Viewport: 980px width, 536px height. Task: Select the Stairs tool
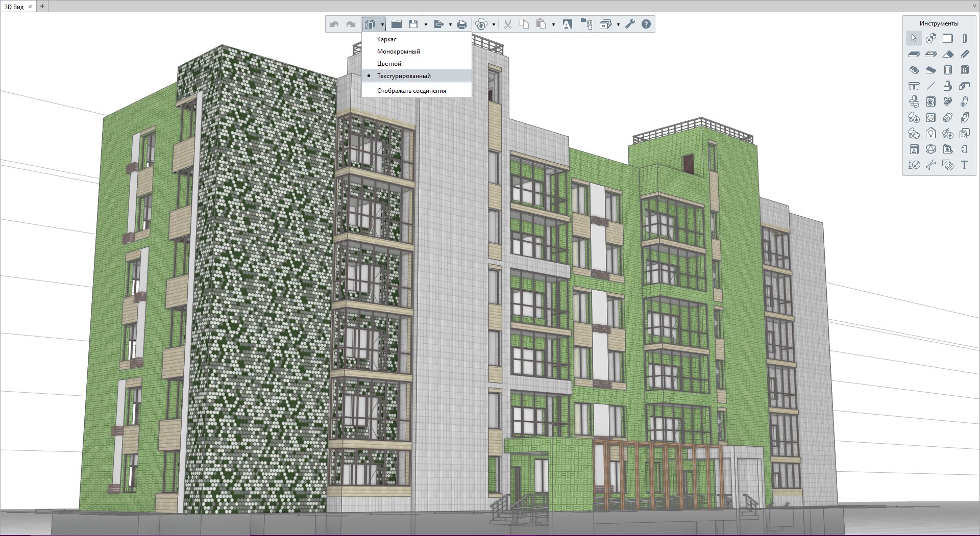pyautogui.click(x=914, y=70)
